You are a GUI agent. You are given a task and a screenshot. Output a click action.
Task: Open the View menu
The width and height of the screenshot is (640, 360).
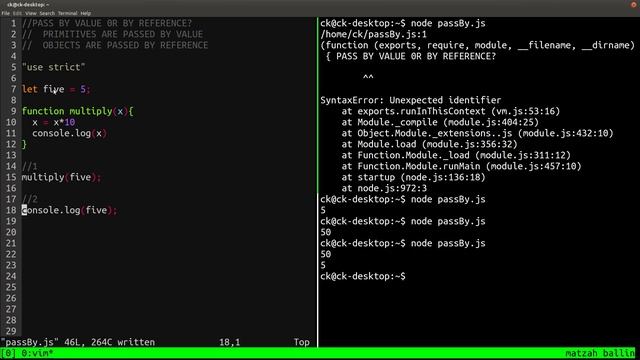point(31,13)
